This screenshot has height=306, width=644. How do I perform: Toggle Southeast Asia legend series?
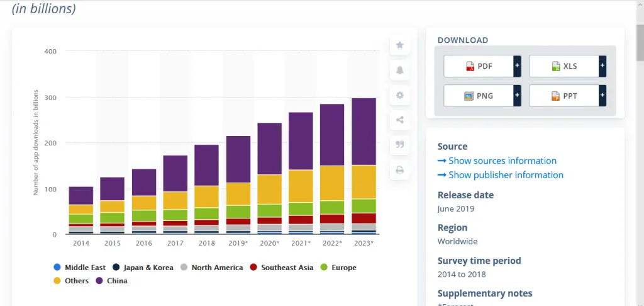point(281,268)
